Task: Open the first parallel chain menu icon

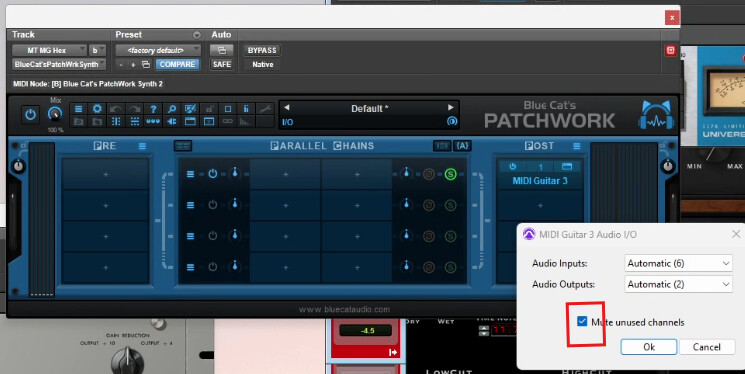Action: [190, 174]
